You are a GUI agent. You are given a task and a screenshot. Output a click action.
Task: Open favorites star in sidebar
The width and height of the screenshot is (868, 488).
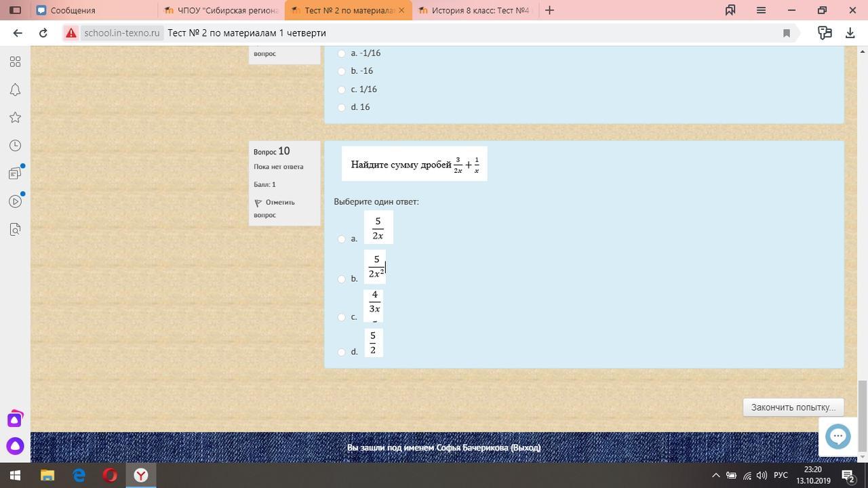[x=15, y=118]
